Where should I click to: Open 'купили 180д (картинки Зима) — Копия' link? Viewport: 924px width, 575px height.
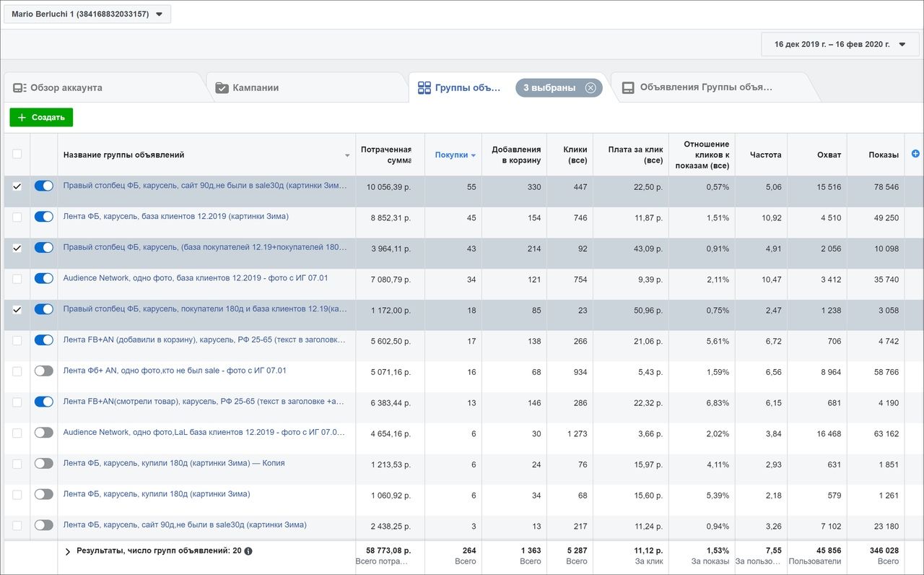click(x=173, y=463)
